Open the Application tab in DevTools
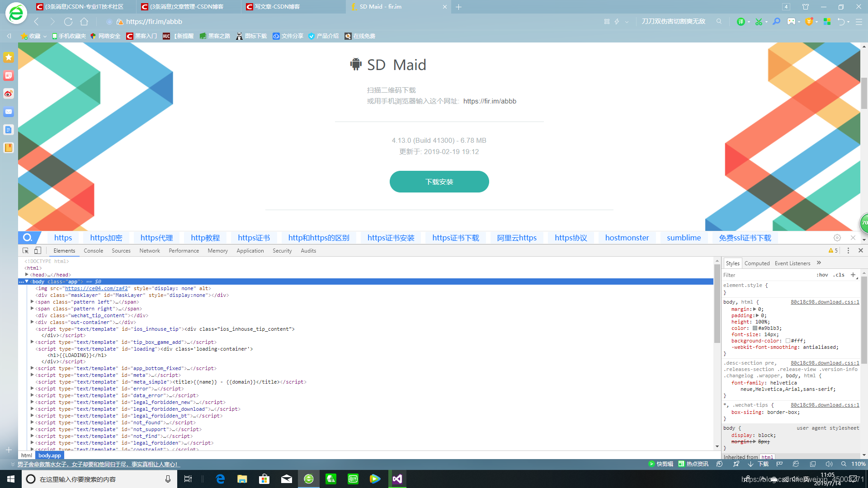The height and width of the screenshot is (488, 868). pyautogui.click(x=250, y=251)
